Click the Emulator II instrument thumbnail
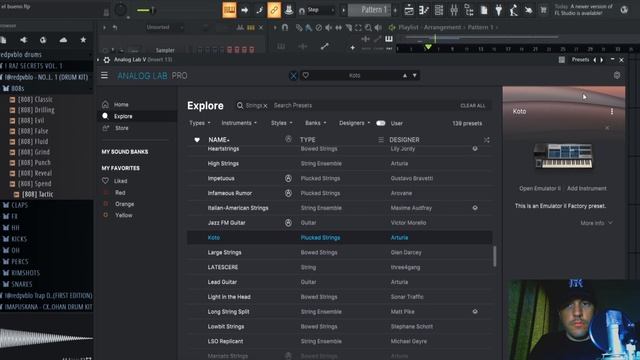640x360 pixels. (x=563, y=156)
